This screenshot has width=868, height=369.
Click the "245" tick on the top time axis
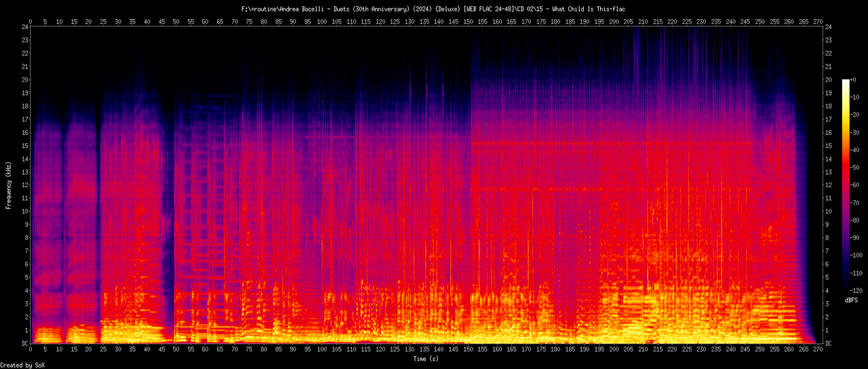(x=746, y=22)
